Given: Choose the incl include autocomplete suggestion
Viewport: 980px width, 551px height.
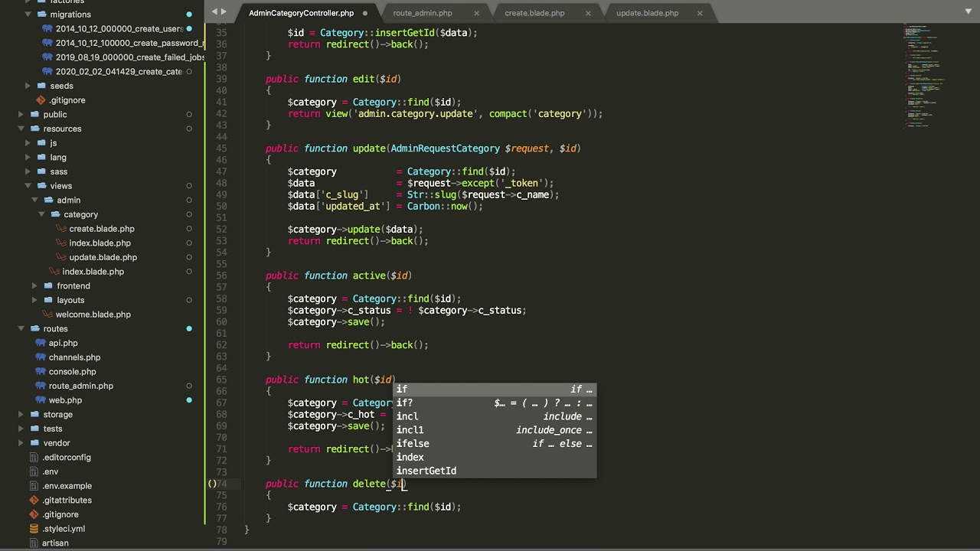Looking at the screenshot, I should [x=495, y=416].
